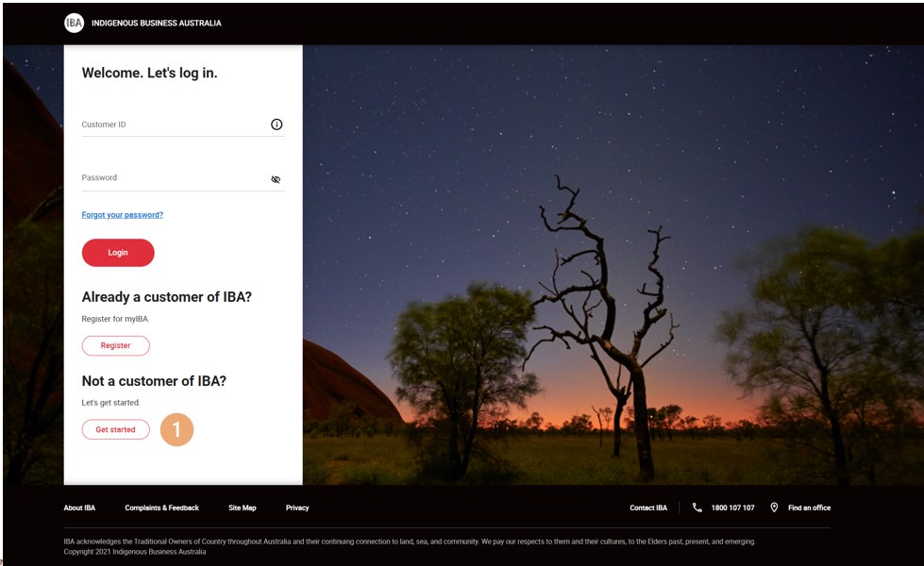
Task: Open the Forgot your password link
Action: [x=122, y=215]
